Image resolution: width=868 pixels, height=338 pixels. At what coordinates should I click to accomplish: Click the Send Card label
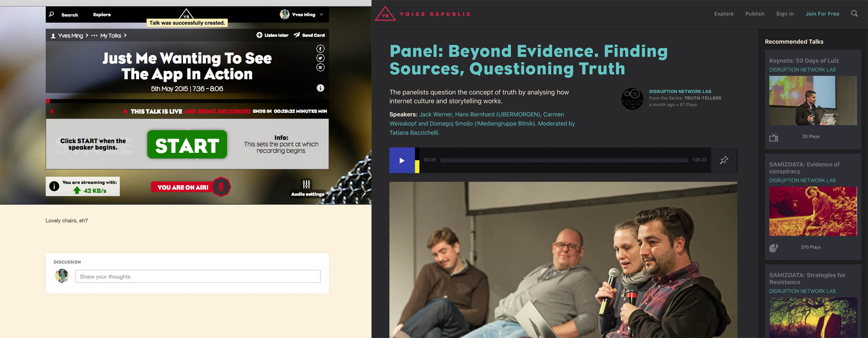coord(313,35)
